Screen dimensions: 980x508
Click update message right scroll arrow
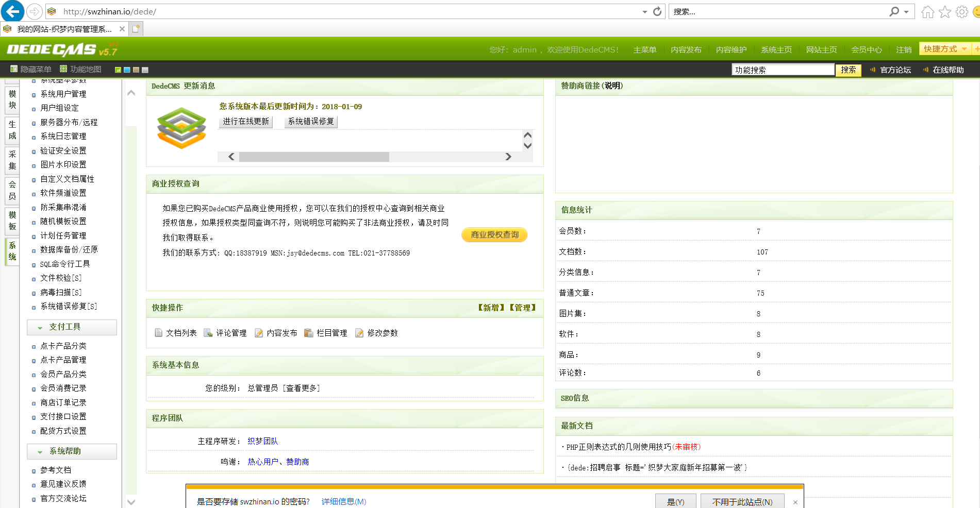coord(508,157)
